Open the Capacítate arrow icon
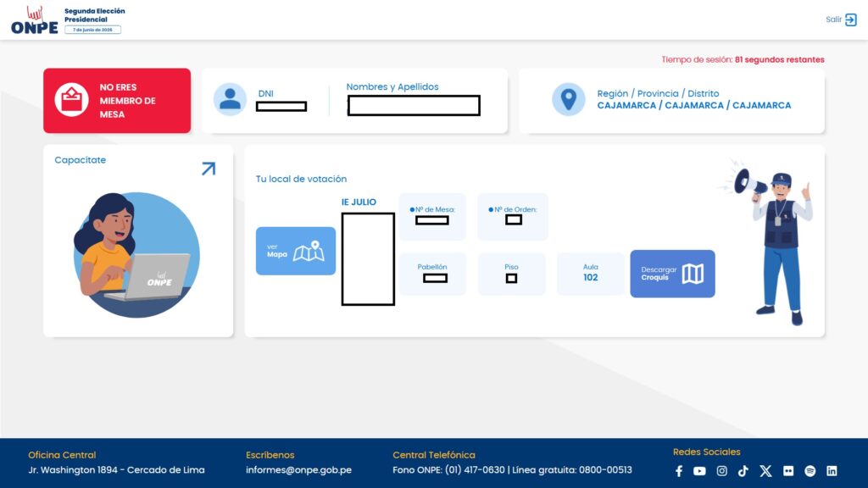 point(209,169)
